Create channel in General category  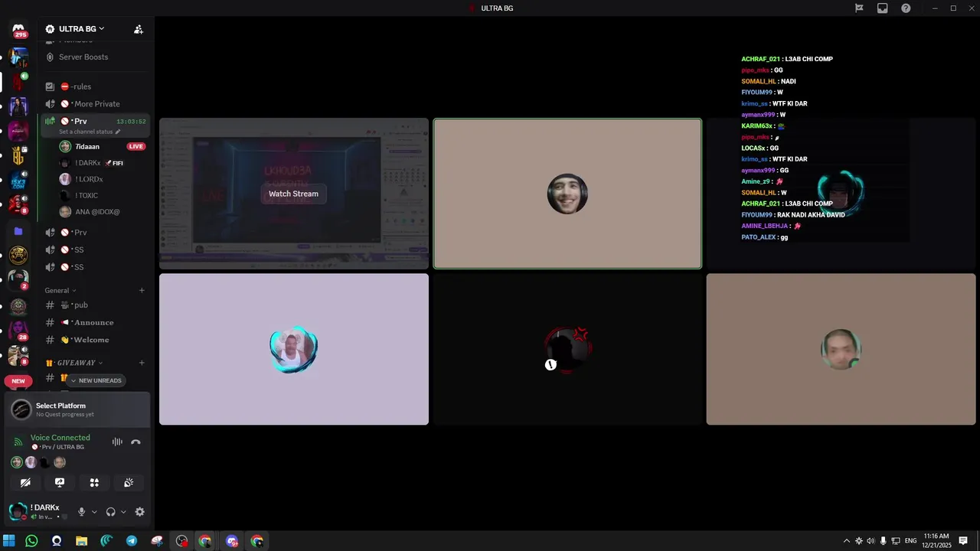pyautogui.click(x=142, y=290)
